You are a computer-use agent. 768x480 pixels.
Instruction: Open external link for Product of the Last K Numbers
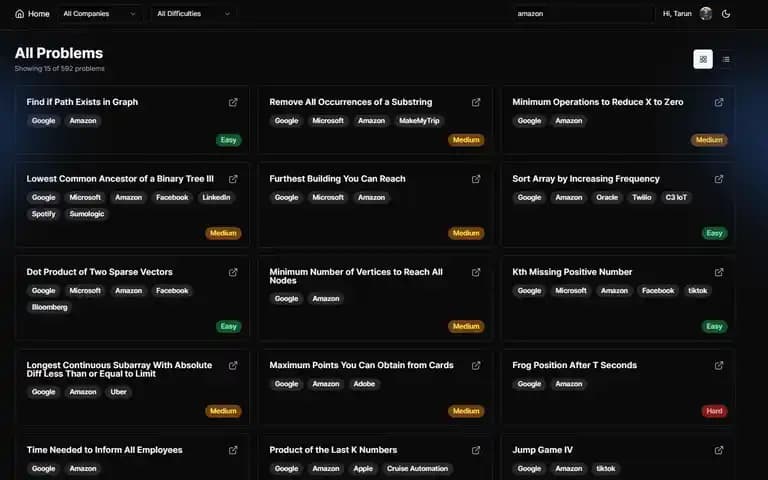pyautogui.click(x=476, y=450)
